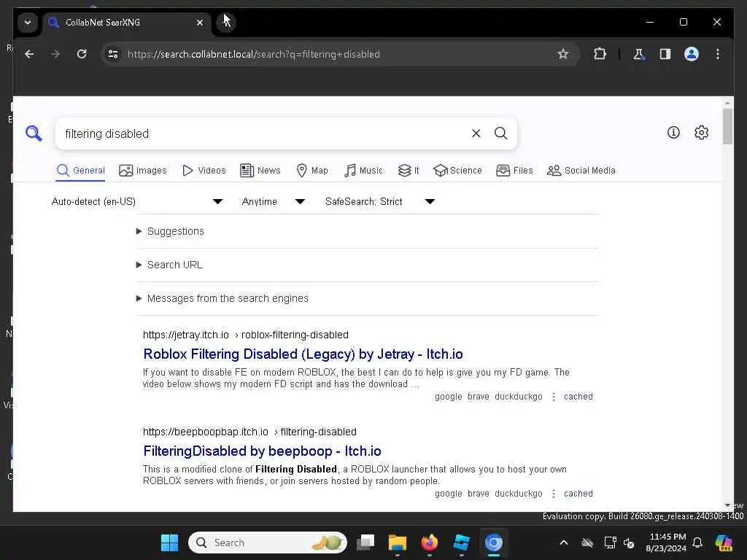The image size is (747, 560).
Task: Submit search with the magnifier icon in search box
Action: [x=500, y=133]
